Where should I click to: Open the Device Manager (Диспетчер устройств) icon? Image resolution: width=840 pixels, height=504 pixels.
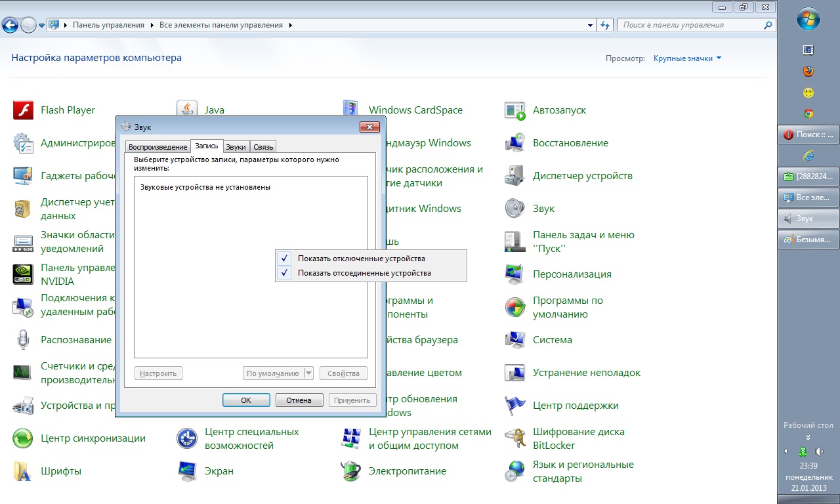[x=515, y=176]
